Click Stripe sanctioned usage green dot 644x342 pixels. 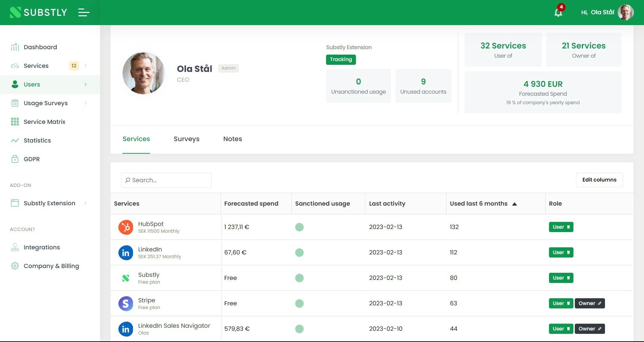click(x=299, y=303)
